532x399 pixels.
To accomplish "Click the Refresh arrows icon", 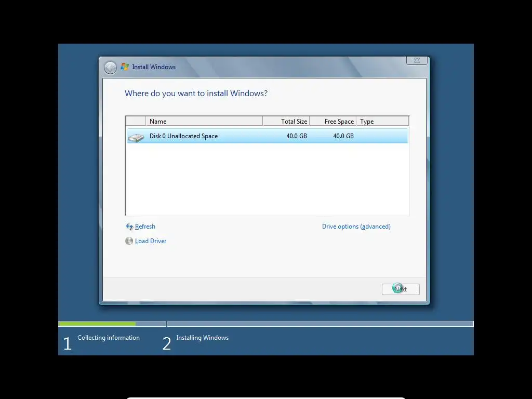I will pyautogui.click(x=129, y=227).
